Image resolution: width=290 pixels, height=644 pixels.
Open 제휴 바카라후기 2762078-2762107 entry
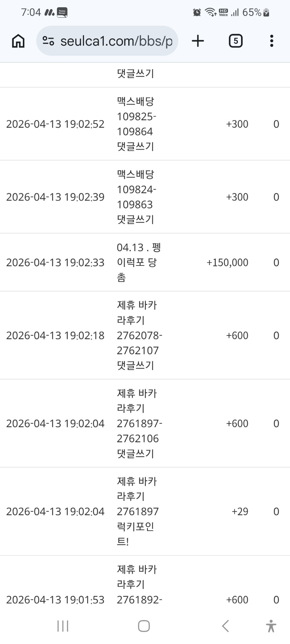[x=139, y=335]
